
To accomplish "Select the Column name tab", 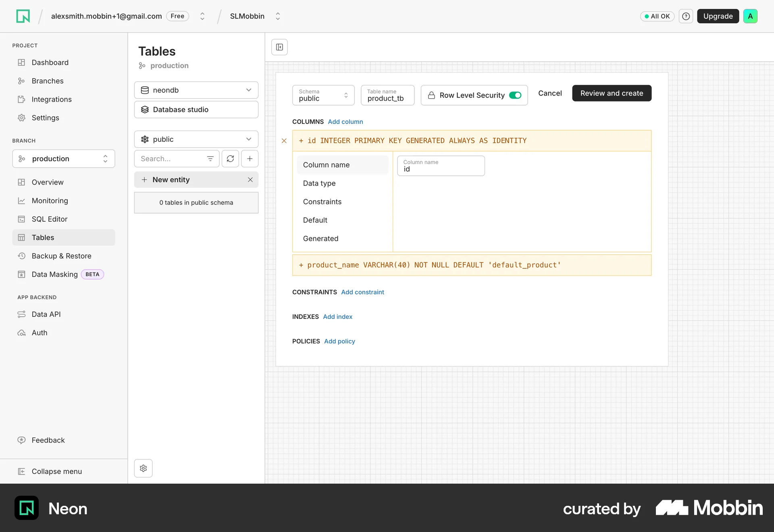I will pyautogui.click(x=342, y=165).
